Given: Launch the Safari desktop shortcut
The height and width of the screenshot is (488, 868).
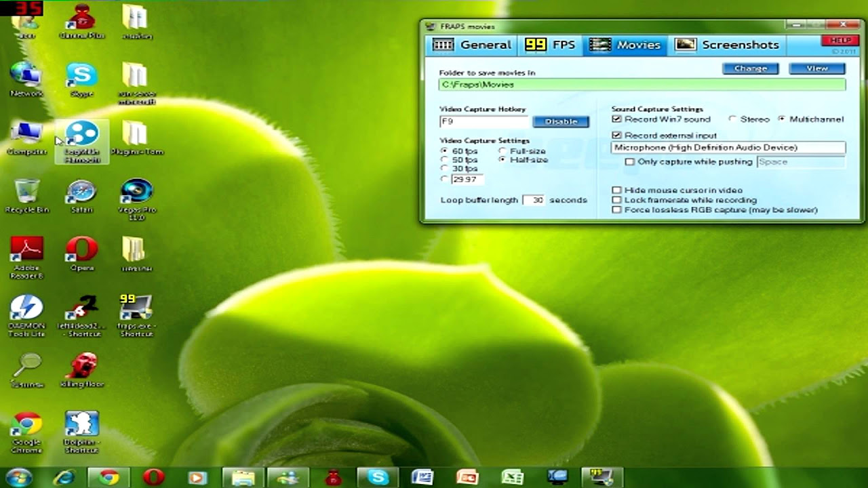Looking at the screenshot, I should tap(82, 196).
